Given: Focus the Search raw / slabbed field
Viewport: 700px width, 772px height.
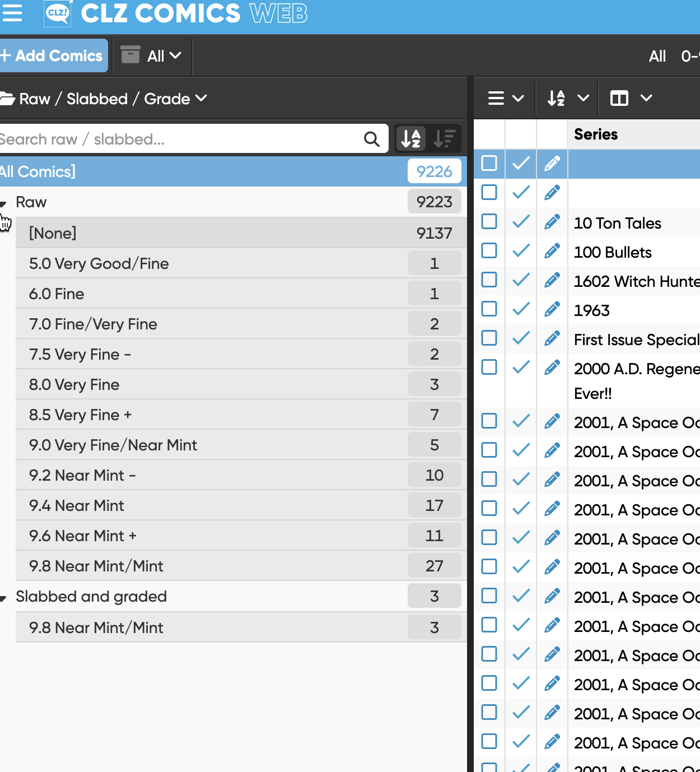Looking at the screenshot, I should pyautogui.click(x=179, y=139).
